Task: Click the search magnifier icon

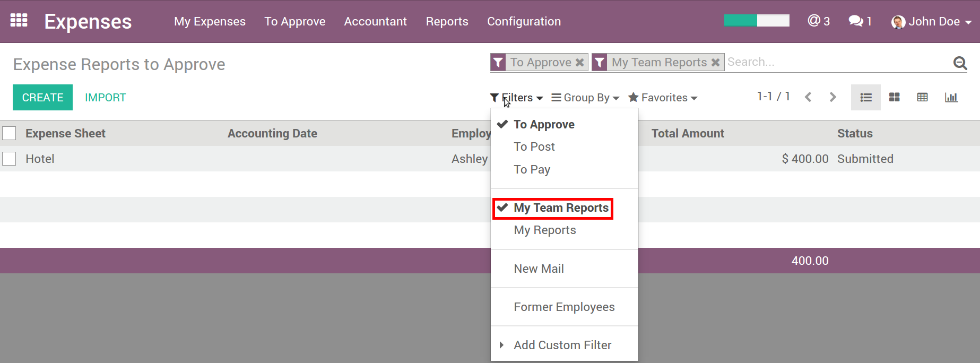Action: (x=959, y=63)
